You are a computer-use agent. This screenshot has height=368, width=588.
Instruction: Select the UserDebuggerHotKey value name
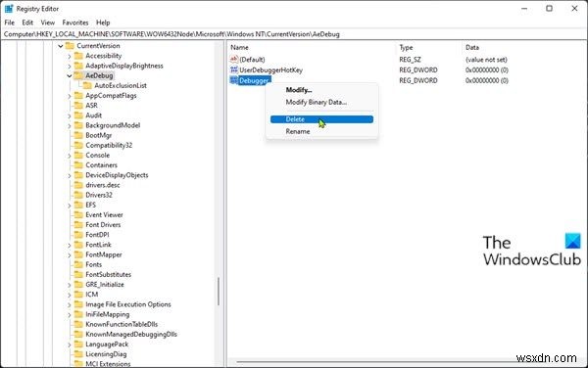point(270,70)
